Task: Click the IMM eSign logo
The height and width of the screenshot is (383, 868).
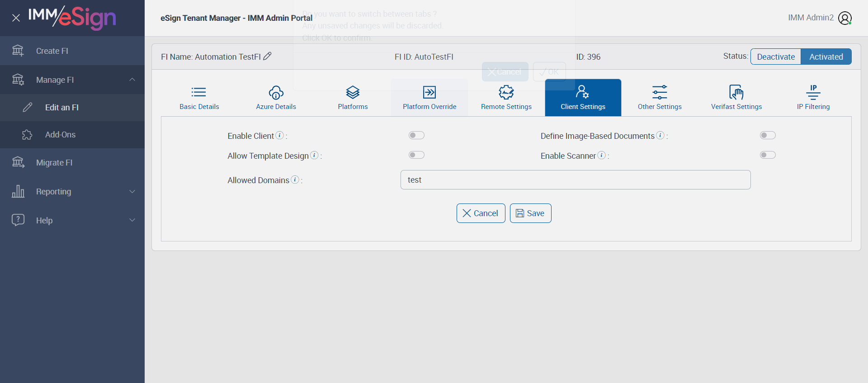Action: click(72, 18)
